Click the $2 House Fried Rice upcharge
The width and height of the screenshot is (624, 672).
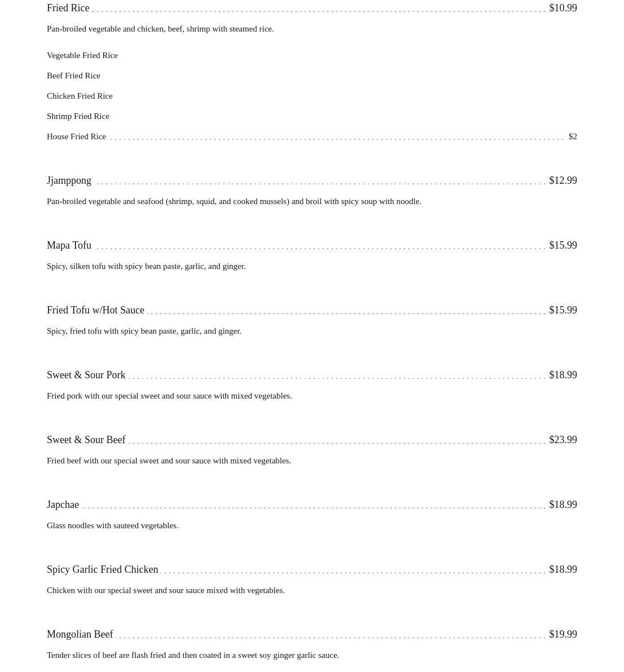(573, 136)
